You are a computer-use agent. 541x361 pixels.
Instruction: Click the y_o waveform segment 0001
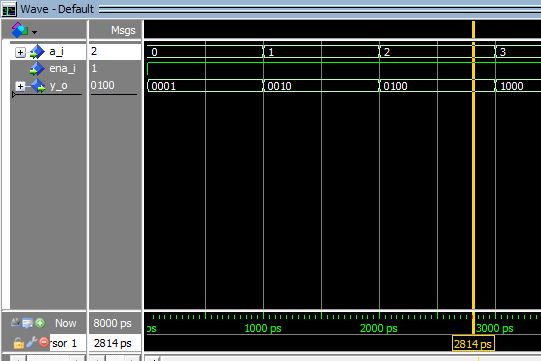tap(205, 86)
